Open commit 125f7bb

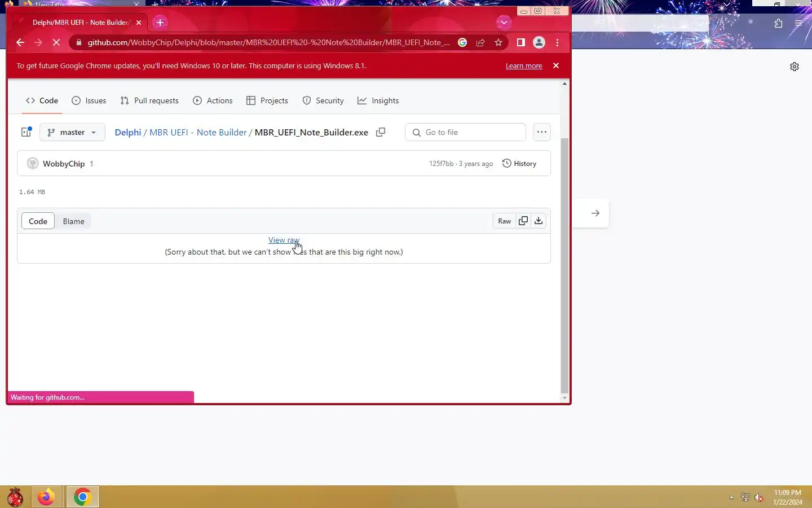pyautogui.click(x=441, y=164)
